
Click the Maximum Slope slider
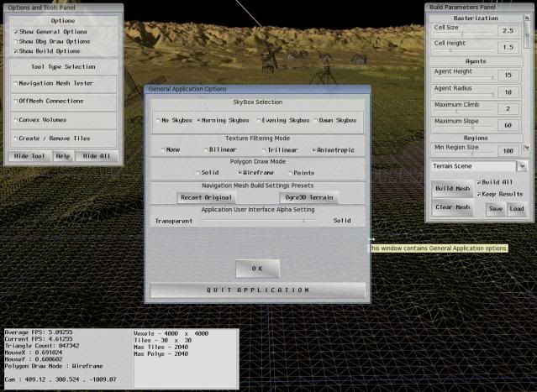click(x=465, y=128)
